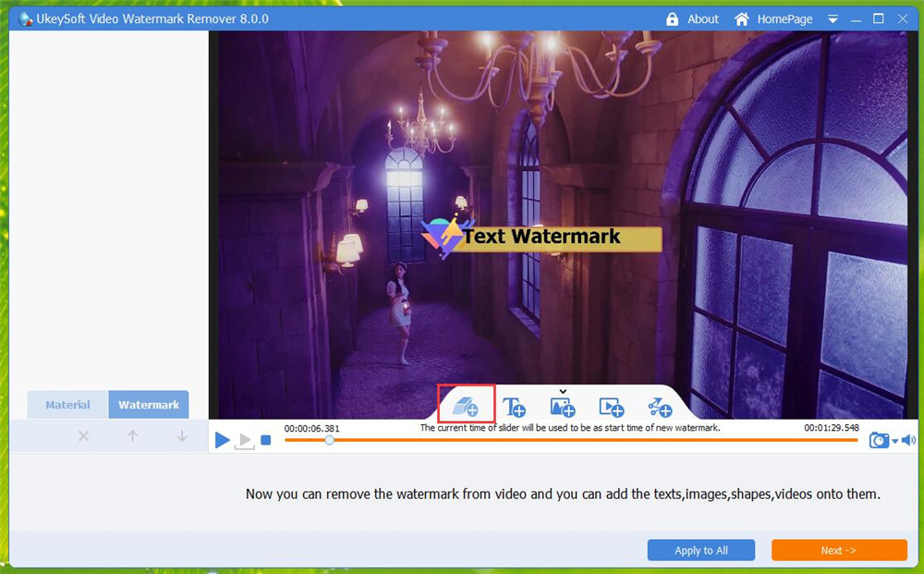This screenshot has height=574, width=924.
Task: Click the add video watermark icon
Action: coord(611,407)
